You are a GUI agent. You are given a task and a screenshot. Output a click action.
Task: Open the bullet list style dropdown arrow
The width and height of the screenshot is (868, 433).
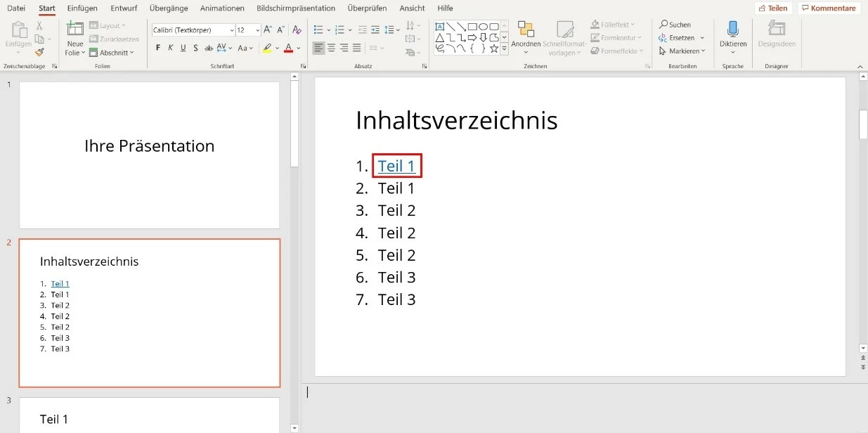(328, 30)
